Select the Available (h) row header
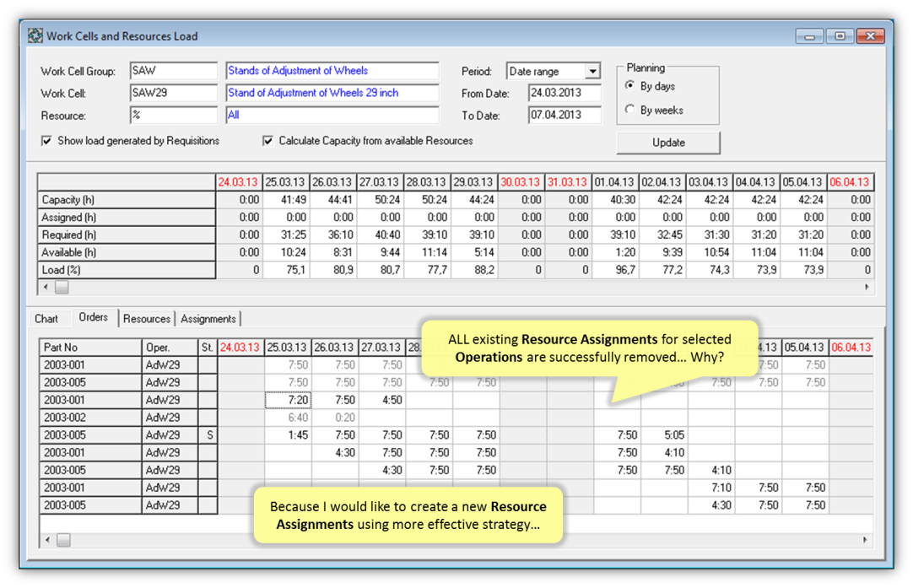 (127, 252)
